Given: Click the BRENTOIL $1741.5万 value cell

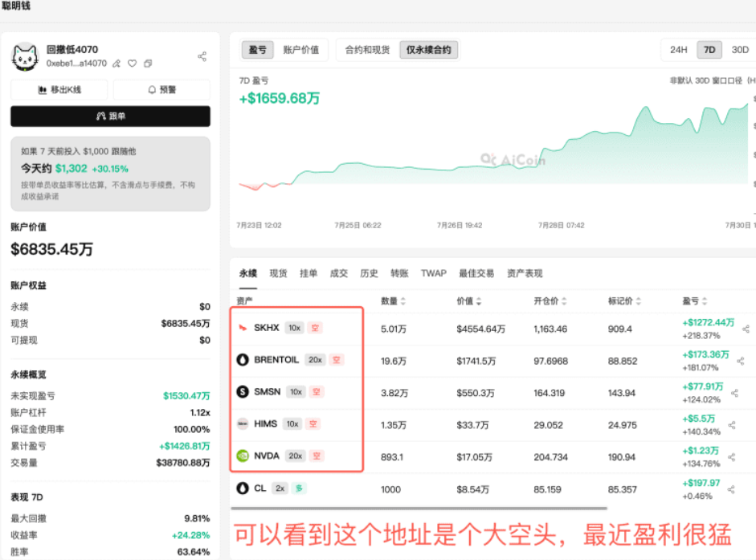Looking at the screenshot, I should pos(476,362).
